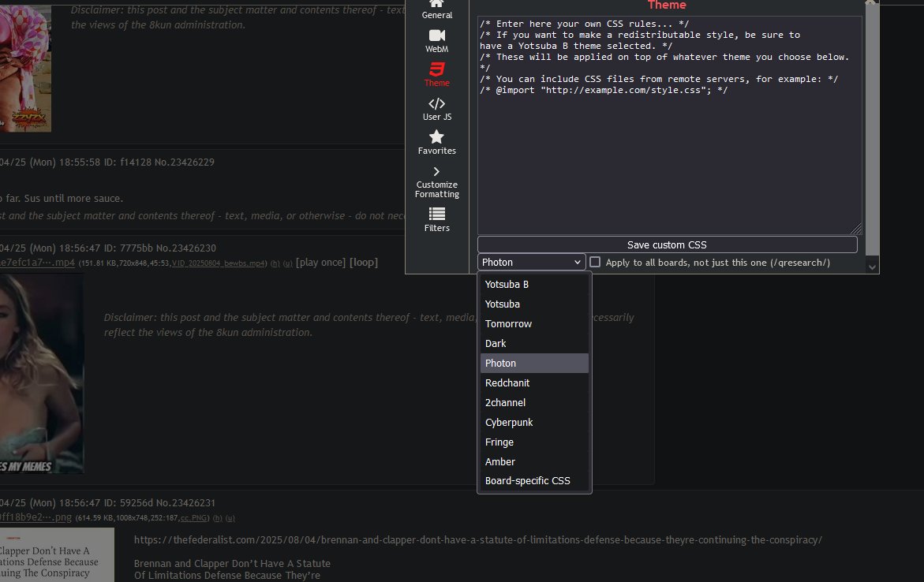The height and width of the screenshot is (582, 924).
Task: Click poster ID 7775bb
Action: tap(137, 248)
